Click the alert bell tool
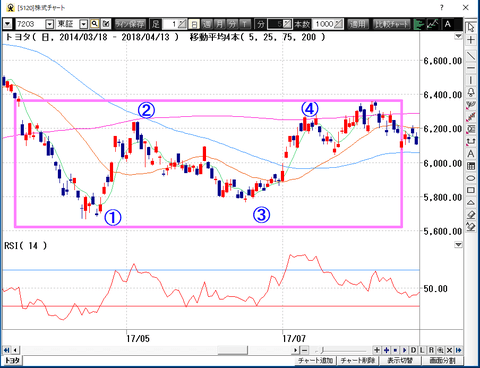The width and height of the screenshot is (480, 368). click(x=471, y=92)
